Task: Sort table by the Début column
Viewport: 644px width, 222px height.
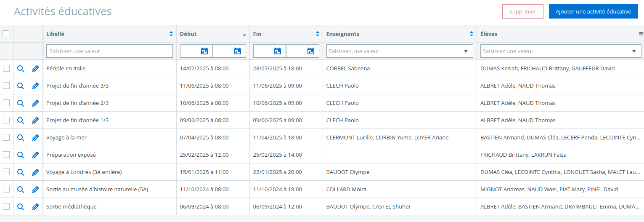Action: (244, 34)
